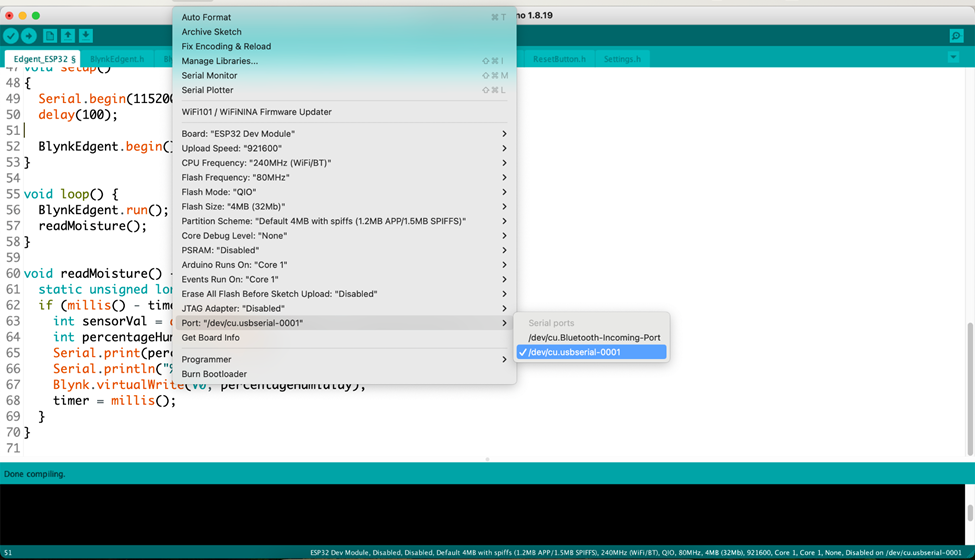975x560 pixels.
Task: Open the tab list dropdown arrow
Action: (953, 57)
